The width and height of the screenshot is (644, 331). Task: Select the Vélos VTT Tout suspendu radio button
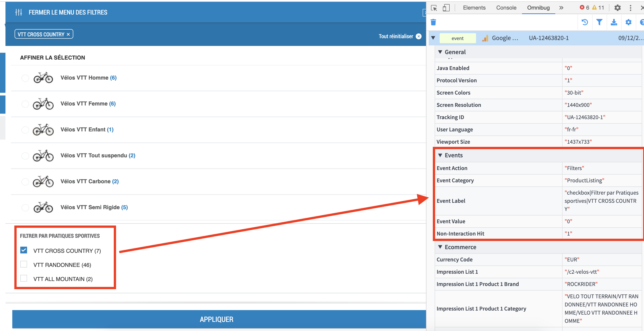coord(25,156)
